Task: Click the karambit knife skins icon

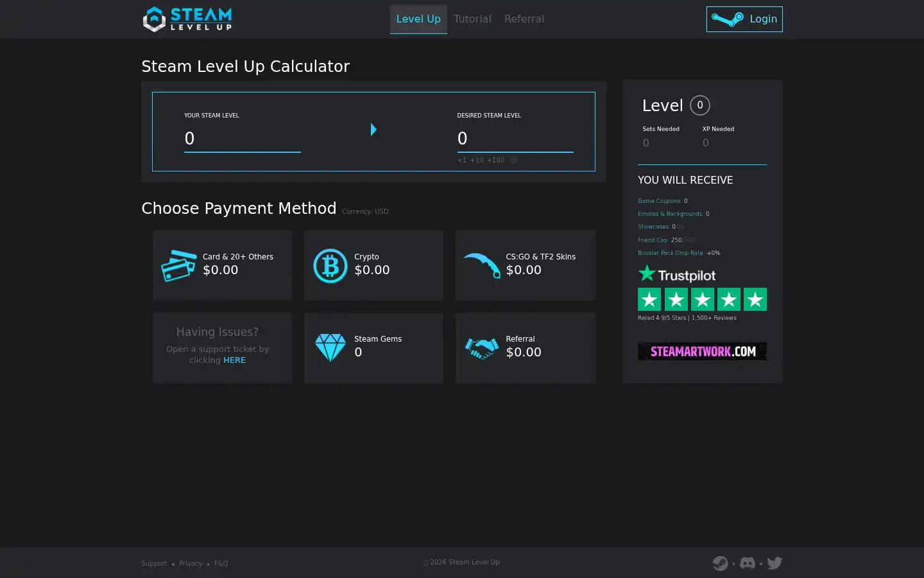Action: pyautogui.click(x=482, y=266)
